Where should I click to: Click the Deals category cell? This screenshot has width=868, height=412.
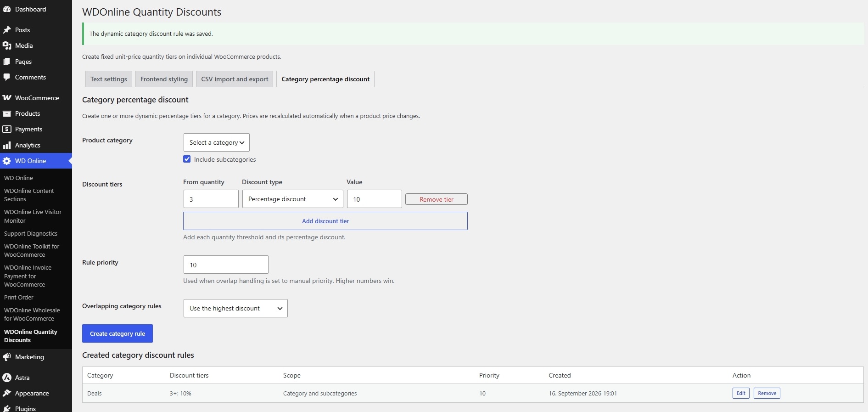[95, 393]
